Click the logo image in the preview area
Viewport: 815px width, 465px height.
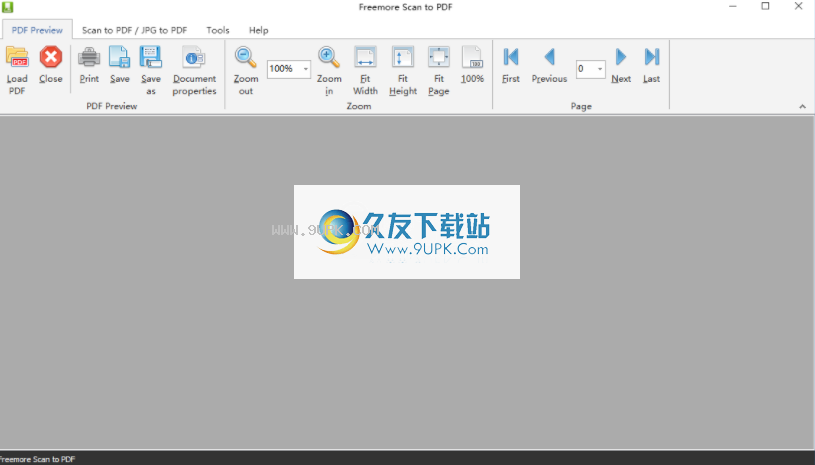pyautogui.click(x=406, y=232)
